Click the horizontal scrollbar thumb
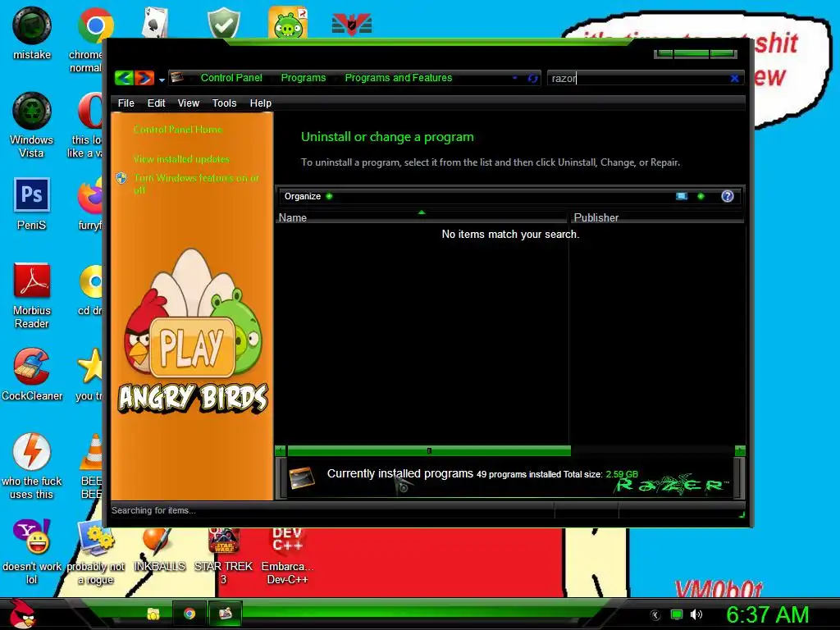Viewport: 840px width, 630px height. 429,450
